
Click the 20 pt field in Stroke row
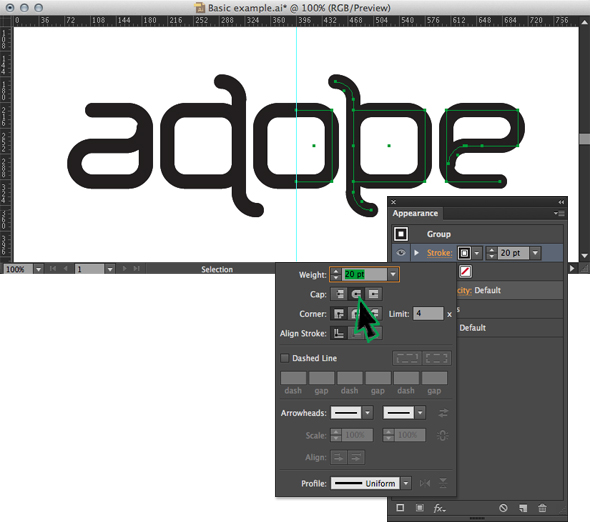click(513, 253)
